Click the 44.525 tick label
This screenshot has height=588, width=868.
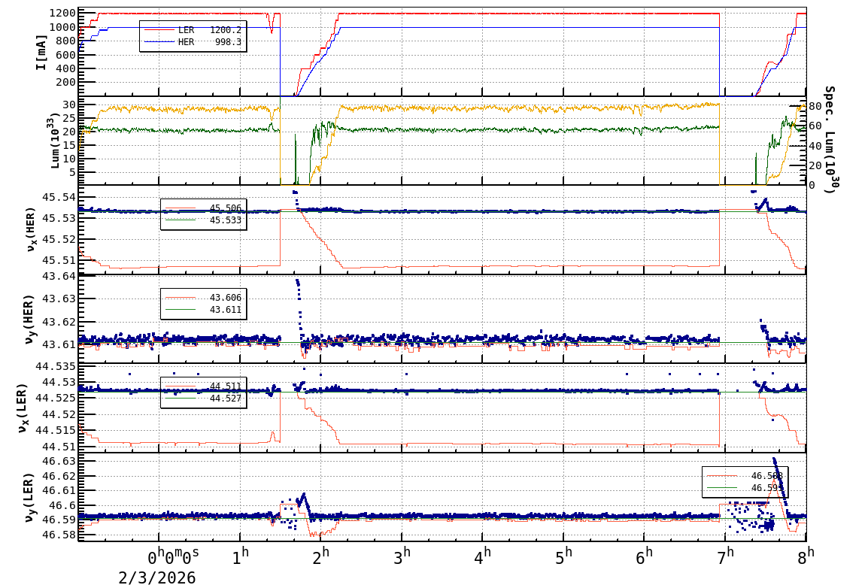click(56, 398)
